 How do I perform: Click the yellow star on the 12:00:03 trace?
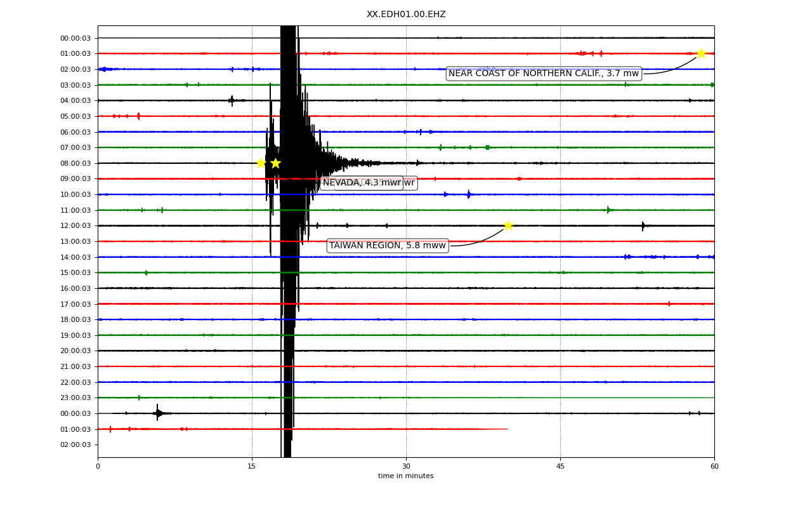point(508,225)
